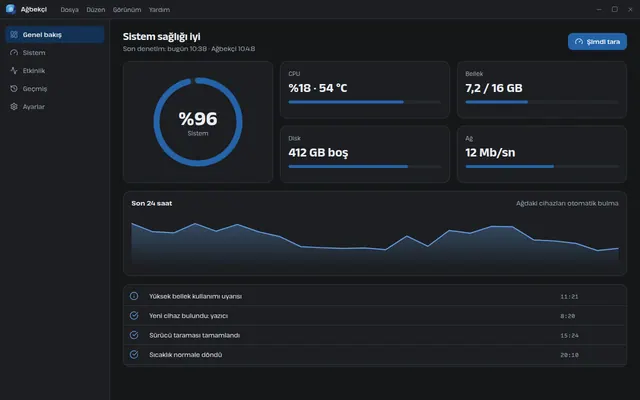The image size is (640, 400).
Task: Click the Ağdaki cihazları otomatik bulma link
Action: pos(567,203)
